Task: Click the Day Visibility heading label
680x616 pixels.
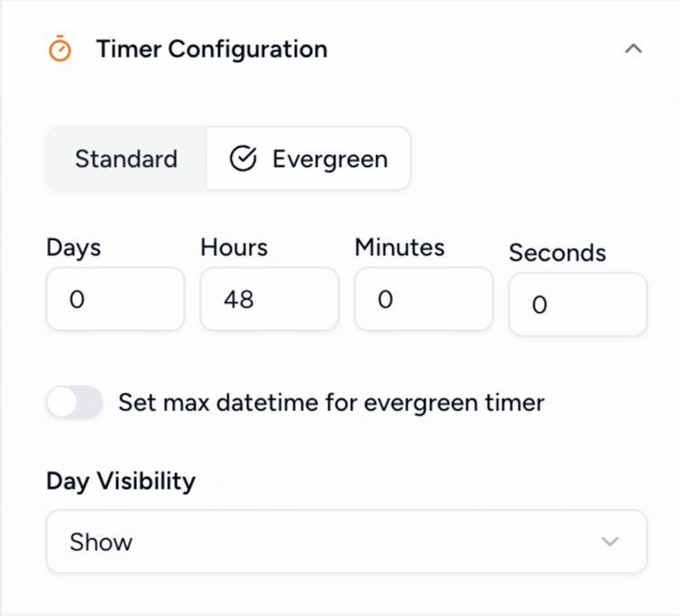Action: 121,481
